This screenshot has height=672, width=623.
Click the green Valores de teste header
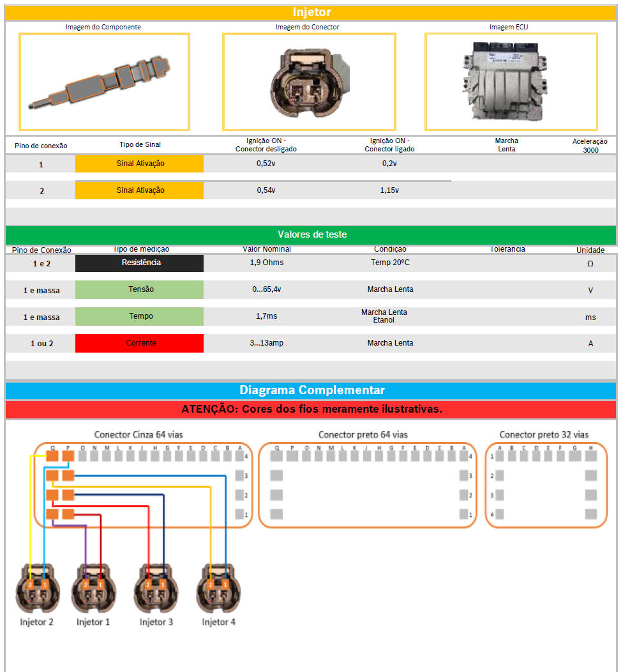(311, 234)
